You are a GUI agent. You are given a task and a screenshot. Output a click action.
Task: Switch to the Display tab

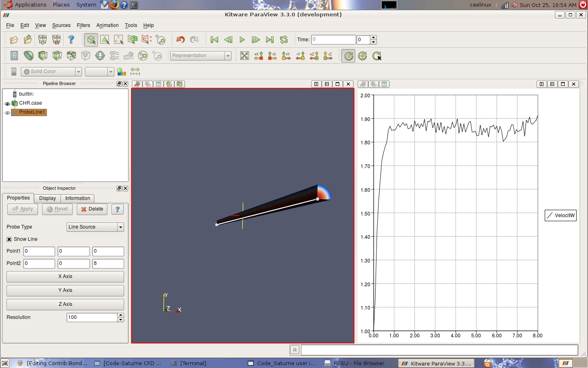(47, 198)
